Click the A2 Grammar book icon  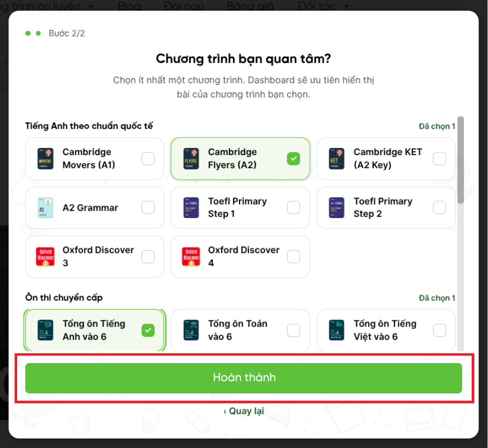coord(45,207)
